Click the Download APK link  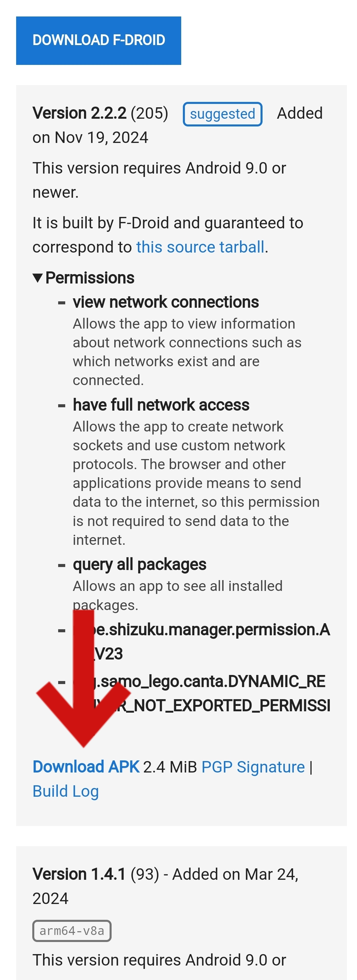(86, 767)
